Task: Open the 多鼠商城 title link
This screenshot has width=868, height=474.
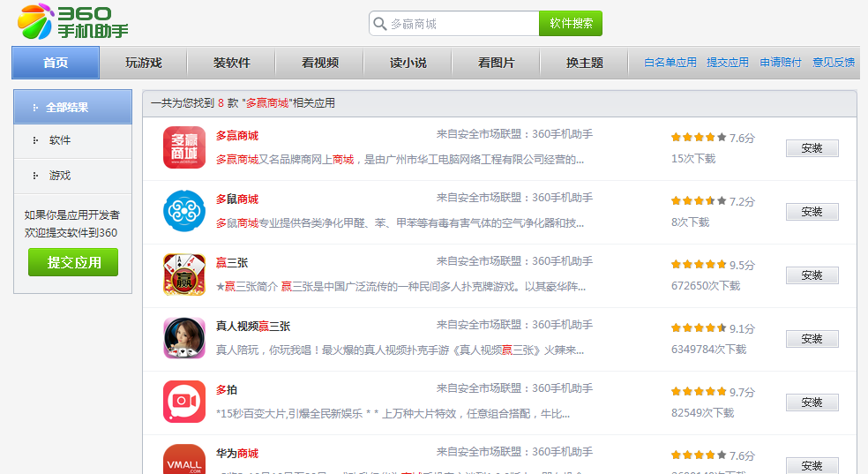Action: (237, 199)
